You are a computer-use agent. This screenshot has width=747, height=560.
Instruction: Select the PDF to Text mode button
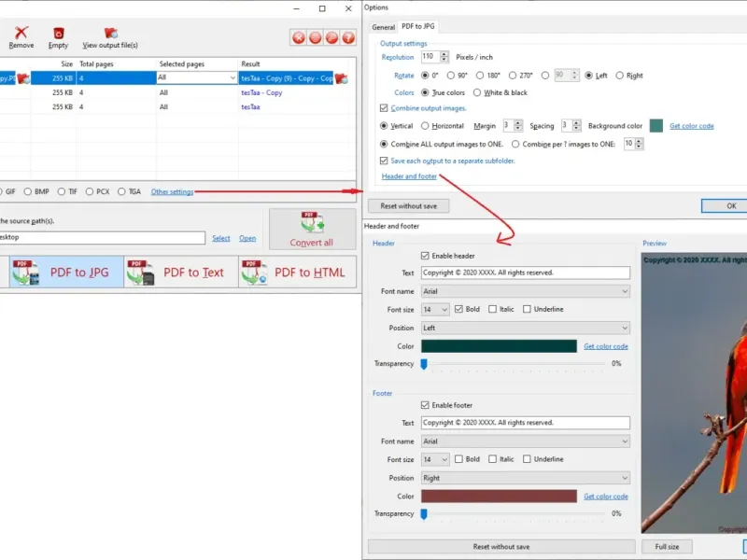tap(181, 272)
